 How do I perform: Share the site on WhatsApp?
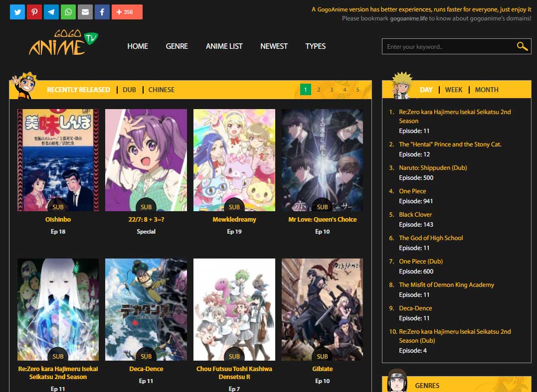click(68, 11)
